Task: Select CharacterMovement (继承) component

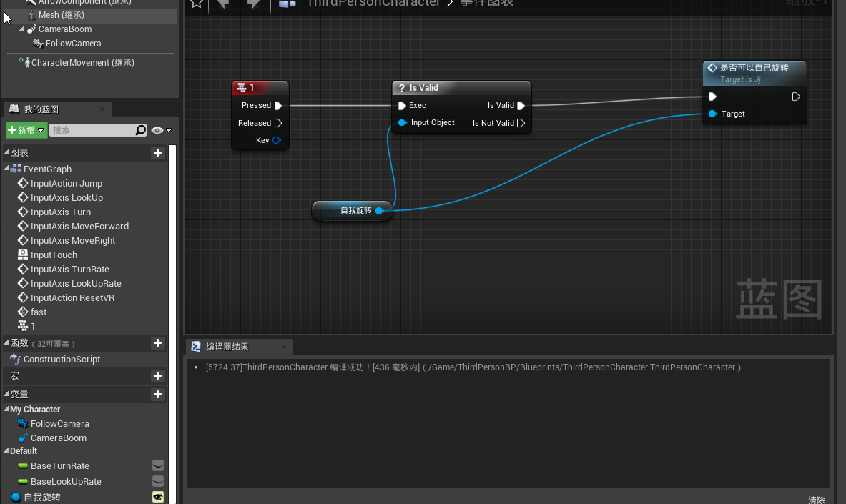Action: click(82, 63)
